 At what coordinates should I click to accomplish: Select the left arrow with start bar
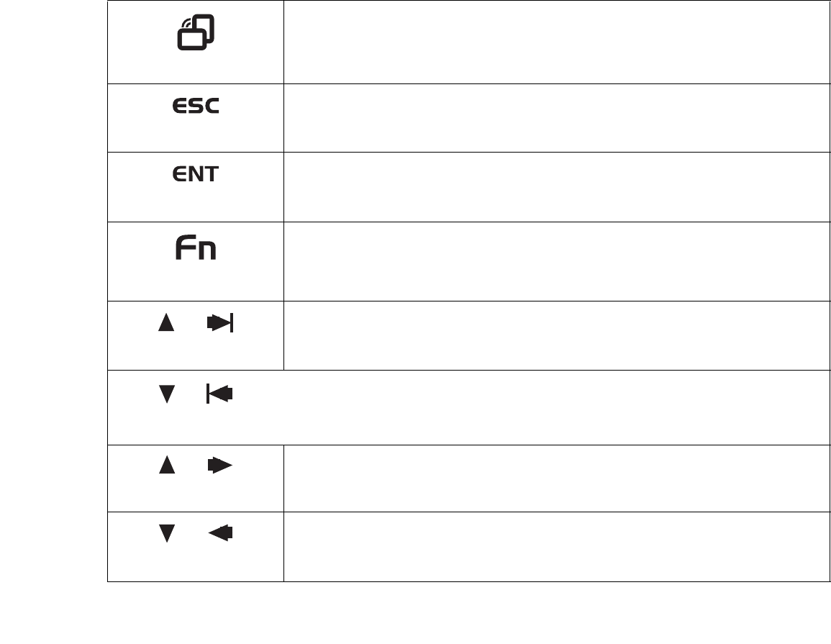click(219, 394)
